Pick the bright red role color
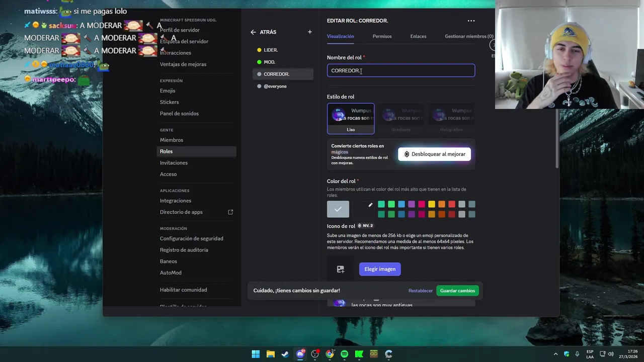644x362 pixels. click(452, 204)
